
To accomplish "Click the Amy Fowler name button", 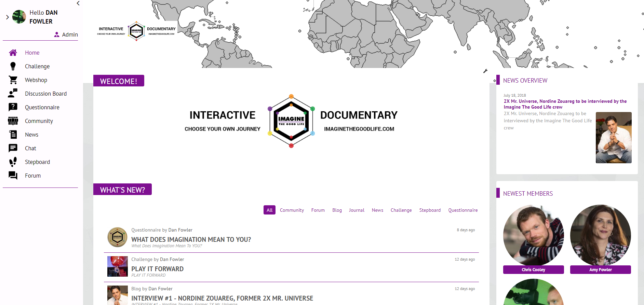I will [x=600, y=269].
